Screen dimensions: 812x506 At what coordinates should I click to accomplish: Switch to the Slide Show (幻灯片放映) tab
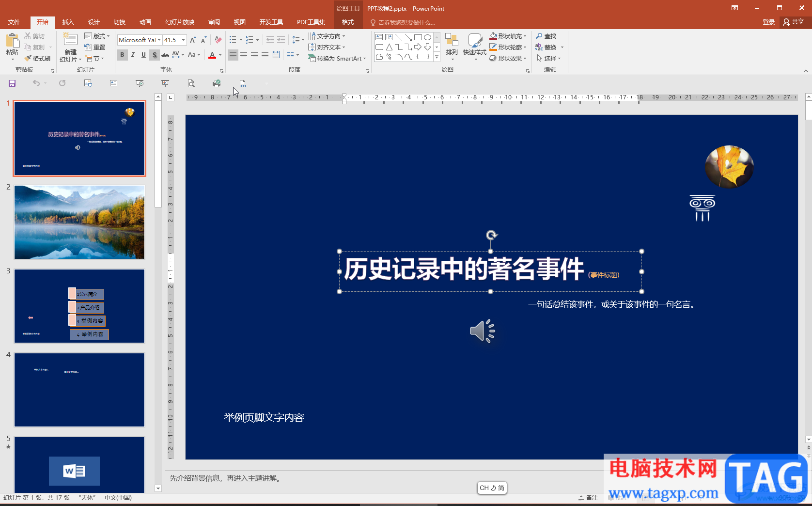coord(179,22)
